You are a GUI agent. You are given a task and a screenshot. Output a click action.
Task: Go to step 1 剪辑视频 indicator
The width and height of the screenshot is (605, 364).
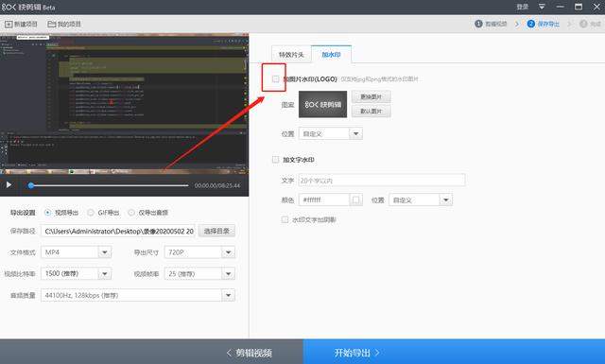coord(491,24)
